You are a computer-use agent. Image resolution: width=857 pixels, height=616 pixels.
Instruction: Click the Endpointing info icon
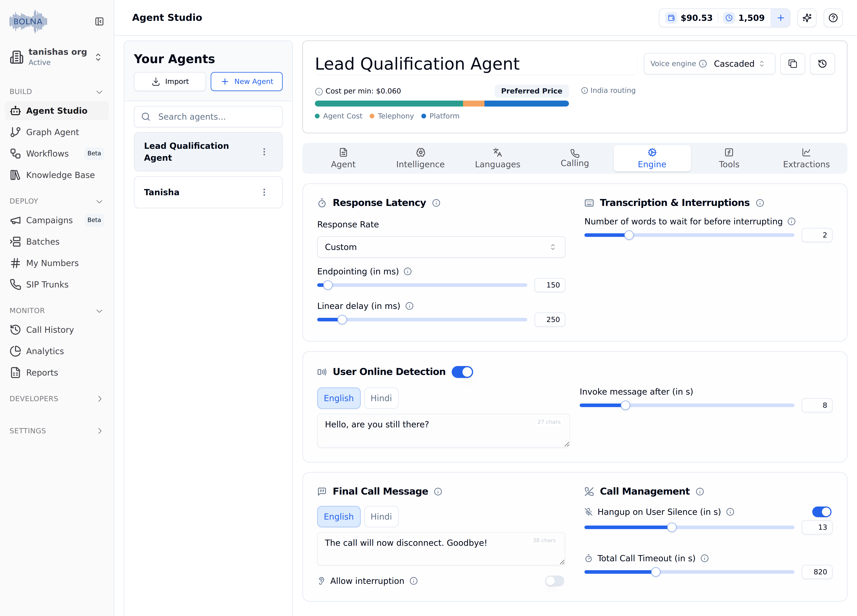click(x=407, y=271)
